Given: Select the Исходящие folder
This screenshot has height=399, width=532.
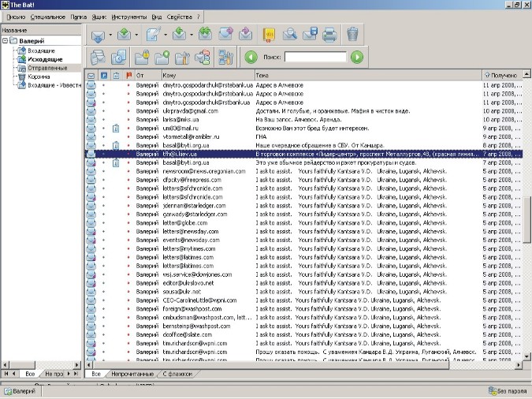Looking at the screenshot, I should (45, 59).
